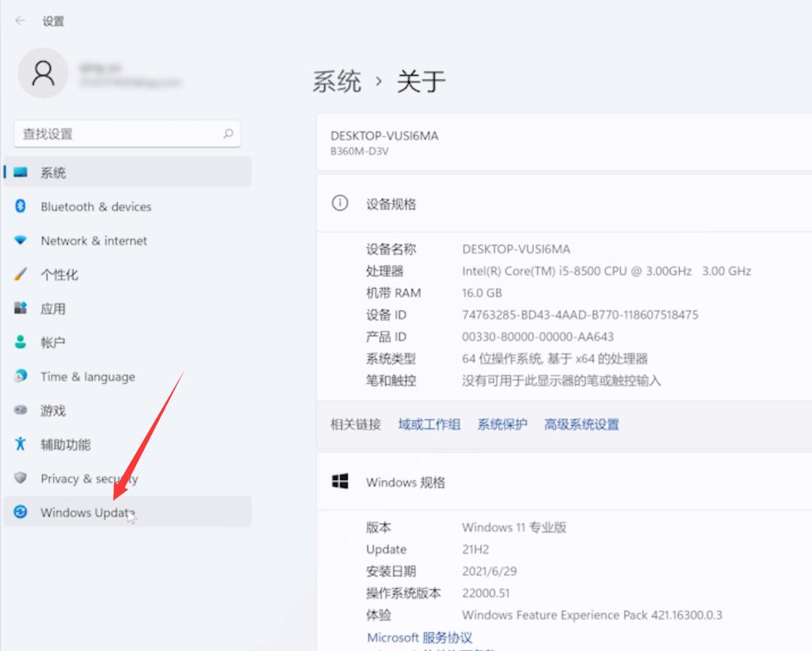The width and height of the screenshot is (812, 651).
Task: Click the 16.0 GB RAM value
Action: 482,292
